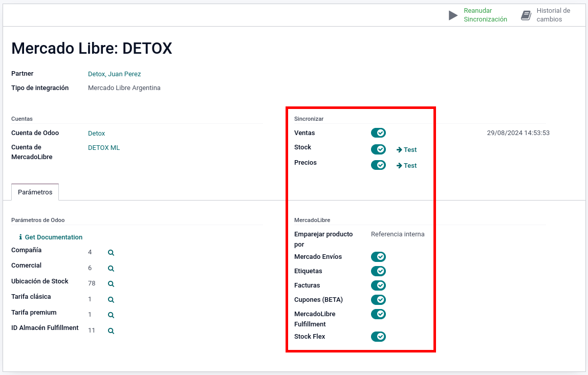
Task: Open the partner link Detox, Juan Perez
Action: pyautogui.click(x=114, y=74)
